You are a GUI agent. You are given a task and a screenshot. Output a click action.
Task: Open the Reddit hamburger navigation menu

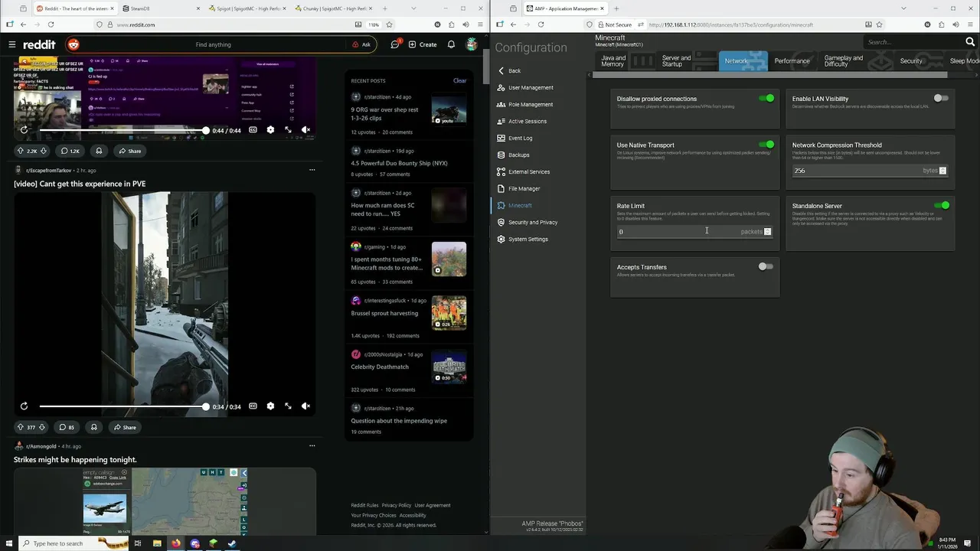pyautogui.click(x=11, y=44)
